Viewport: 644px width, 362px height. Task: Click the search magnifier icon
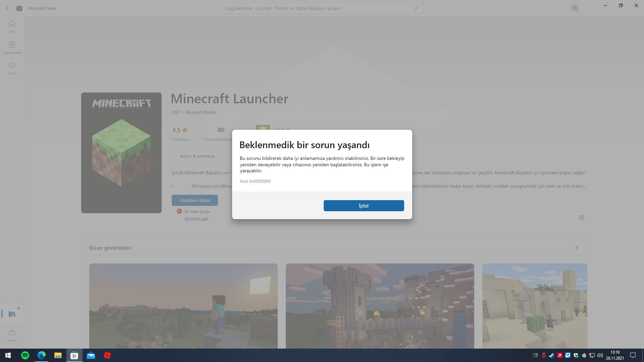pyautogui.click(x=416, y=8)
